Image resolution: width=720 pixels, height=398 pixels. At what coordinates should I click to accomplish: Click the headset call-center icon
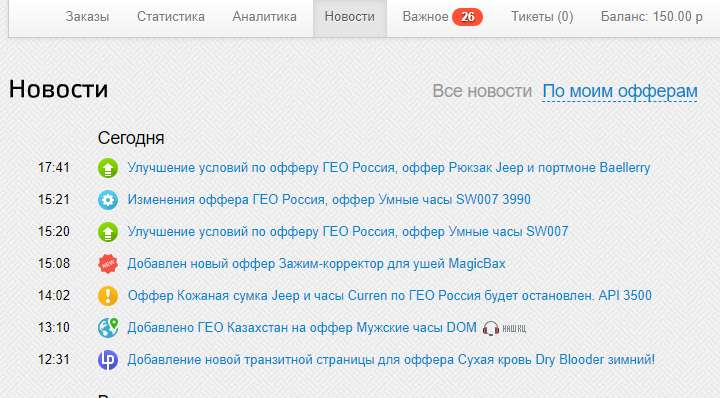tap(490, 328)
